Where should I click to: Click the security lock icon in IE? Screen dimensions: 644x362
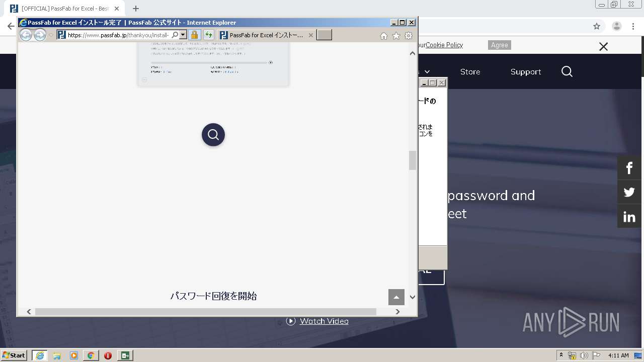194,35
